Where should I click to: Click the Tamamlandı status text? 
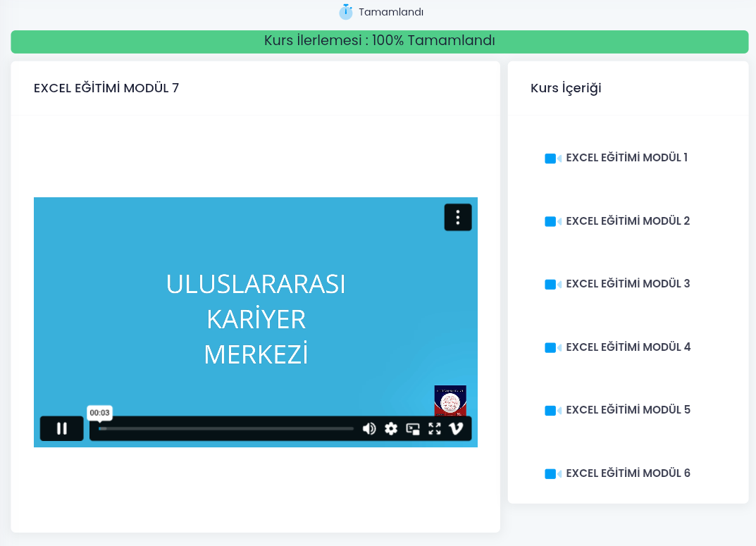click(x=391, y=12)
